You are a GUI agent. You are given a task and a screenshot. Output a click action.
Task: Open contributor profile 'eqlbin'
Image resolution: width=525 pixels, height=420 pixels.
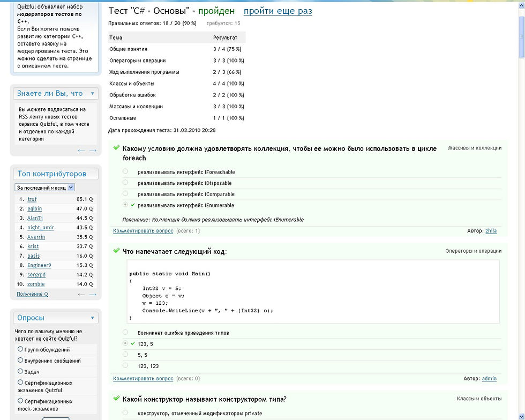pyautogui.click(x=34, y=208)
